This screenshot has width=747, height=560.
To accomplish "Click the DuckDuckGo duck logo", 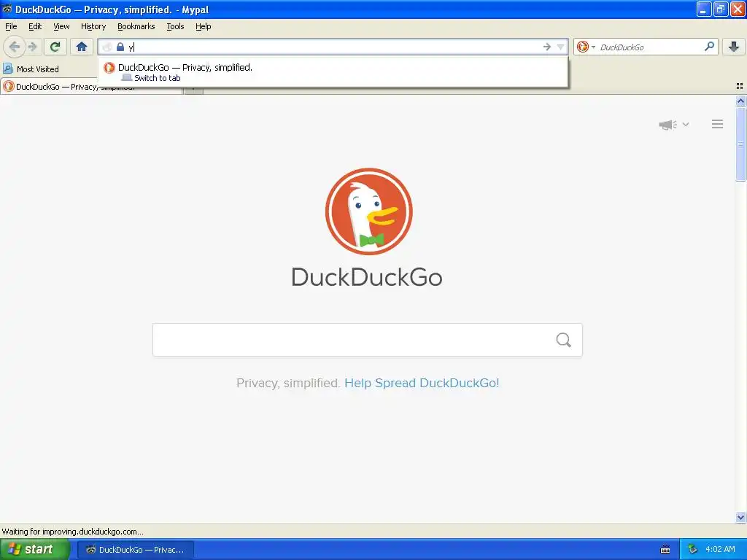I will (x=368, y=211).
